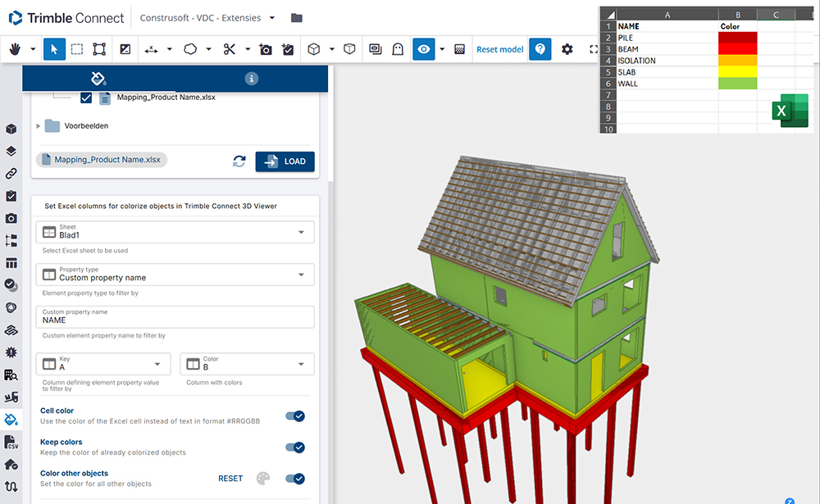The height and width of the screenshot is (504, 820).
Task: Open the markup cloud options arrow
Action: 208,49
